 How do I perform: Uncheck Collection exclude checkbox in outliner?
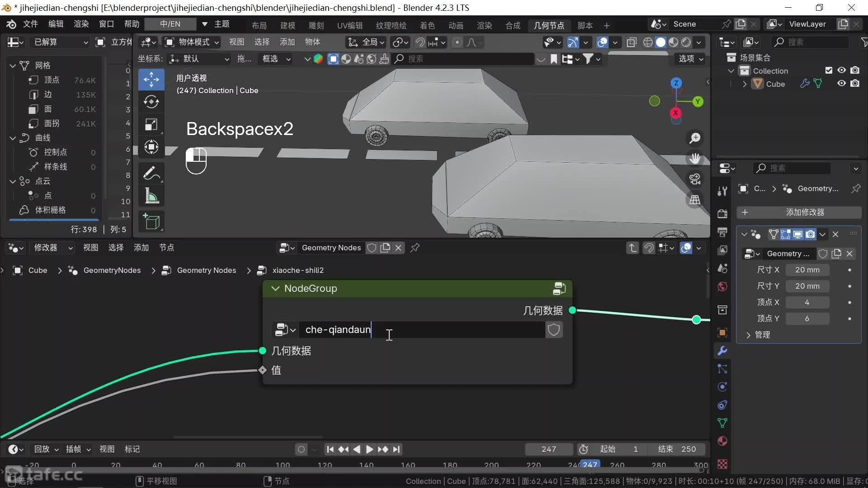click(x=829, y=70)
